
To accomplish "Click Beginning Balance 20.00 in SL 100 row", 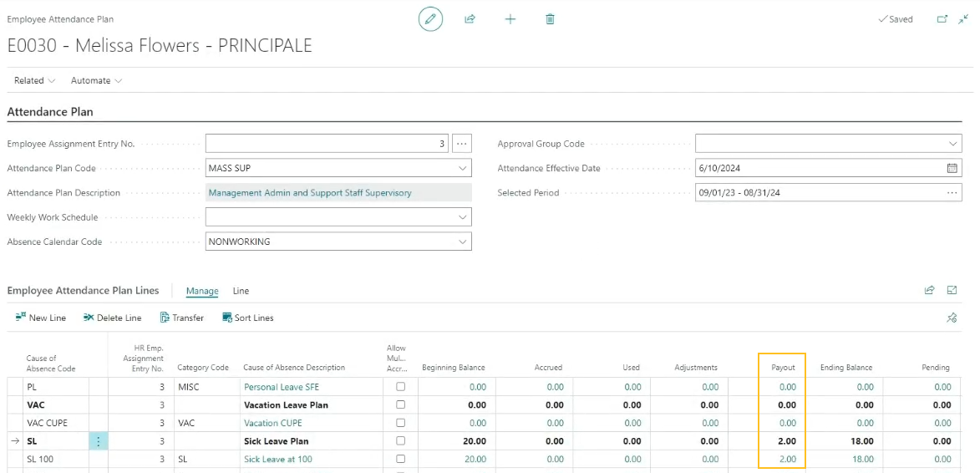I will (x=475, y=460).
